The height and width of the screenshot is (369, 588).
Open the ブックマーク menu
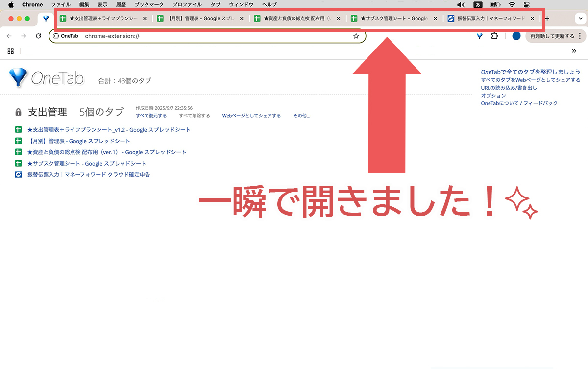(x=149, y=4)
